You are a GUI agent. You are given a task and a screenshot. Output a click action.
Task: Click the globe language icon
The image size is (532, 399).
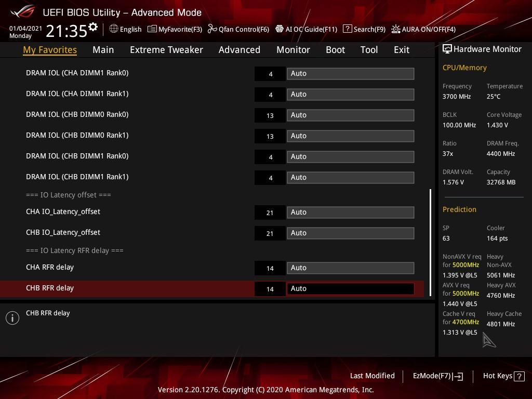tap(114, 29)
